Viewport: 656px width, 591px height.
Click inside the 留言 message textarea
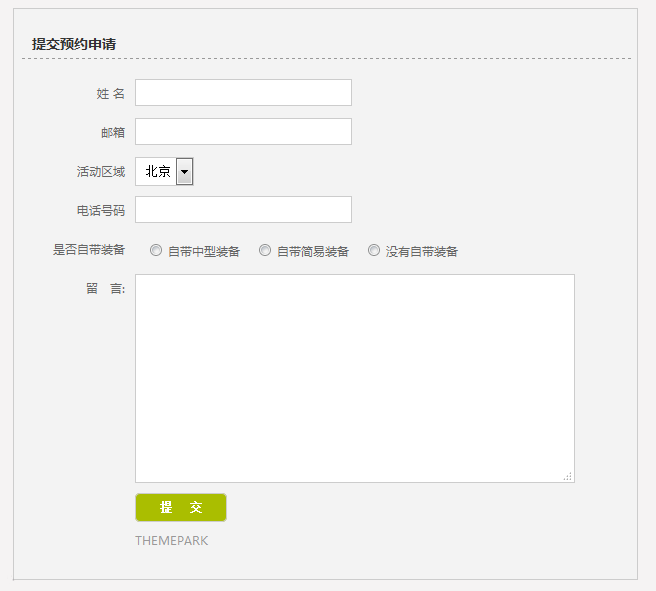(x=354, y=378)
